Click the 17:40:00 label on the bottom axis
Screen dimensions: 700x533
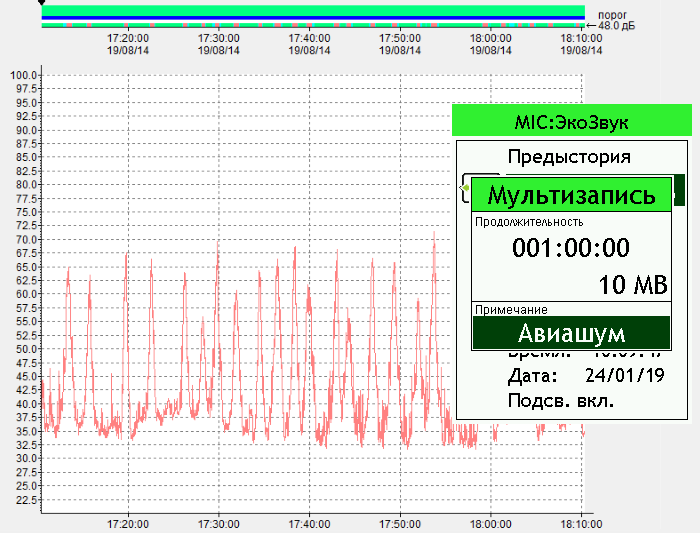point(309,523)
